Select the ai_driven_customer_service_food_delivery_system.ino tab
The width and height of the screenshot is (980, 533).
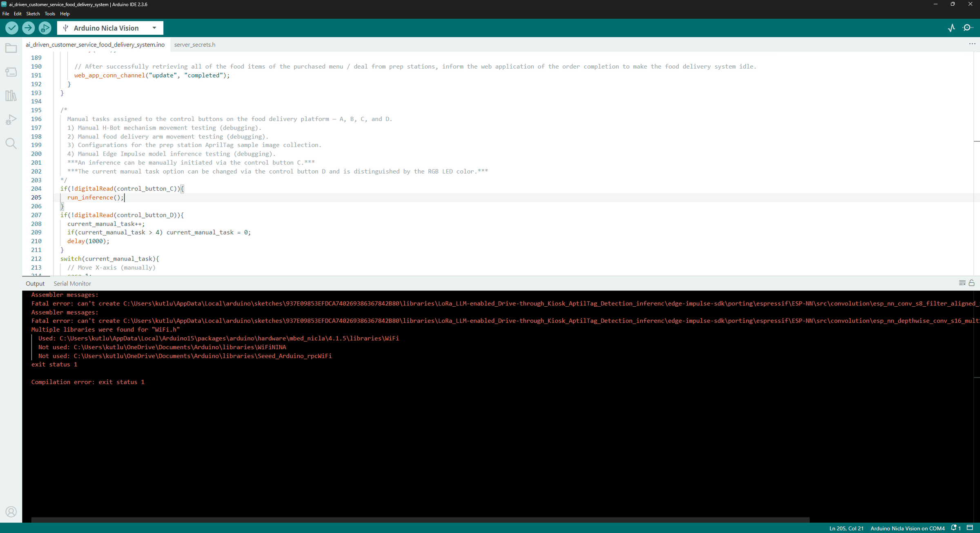95,45
